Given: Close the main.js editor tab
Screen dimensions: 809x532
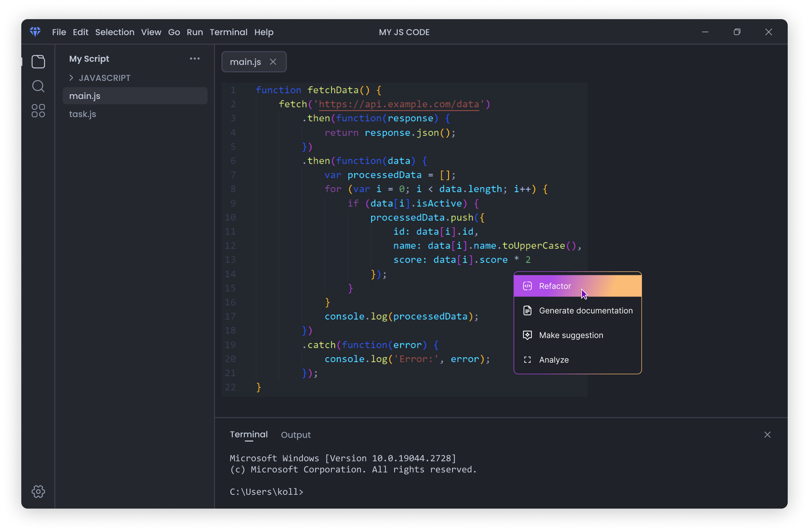Looking at the screenshot, I should [x=273, y=62].
